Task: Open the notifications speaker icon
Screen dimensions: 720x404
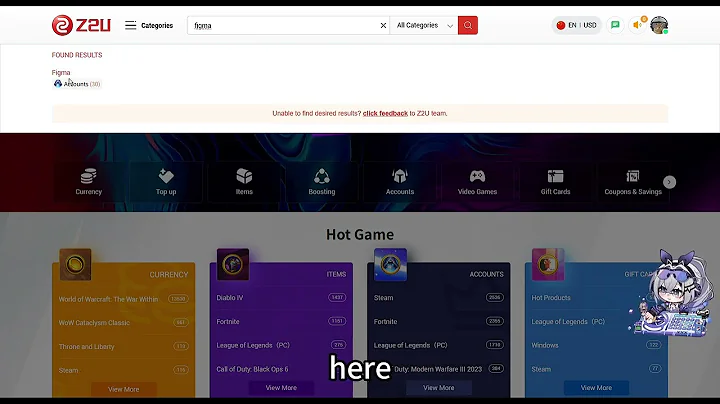Action: [x=637, y=25]
